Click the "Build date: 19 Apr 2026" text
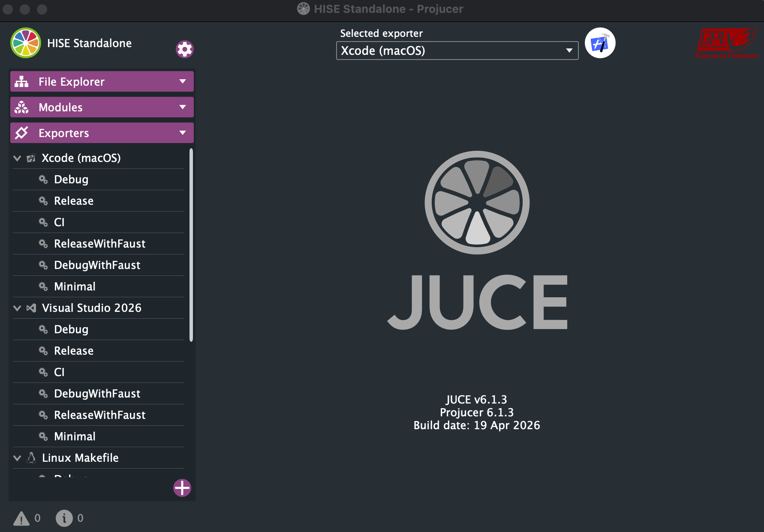 pyautogui.click(x=477, y=425)
